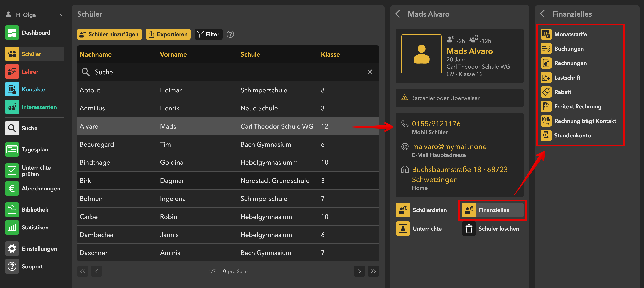Open the Support question mark icon
This screenshot has width=644, height=288.
click(x=12, y=266)
